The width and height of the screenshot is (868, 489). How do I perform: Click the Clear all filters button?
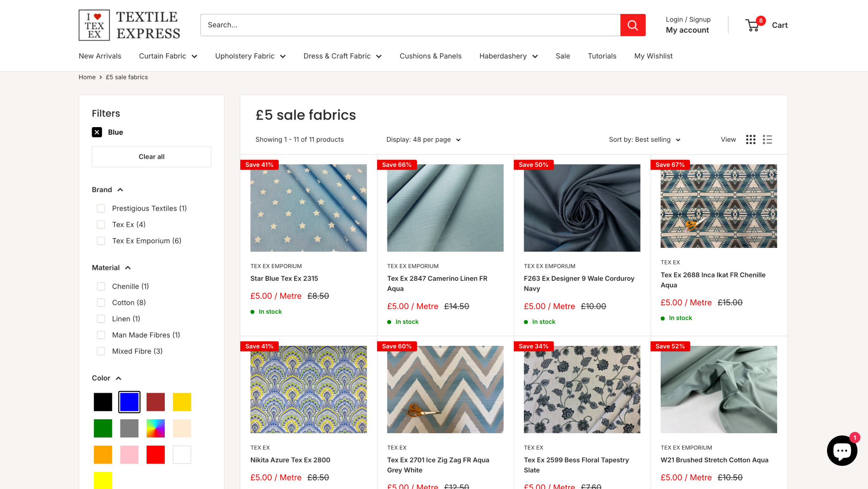(x=152, y=157)
